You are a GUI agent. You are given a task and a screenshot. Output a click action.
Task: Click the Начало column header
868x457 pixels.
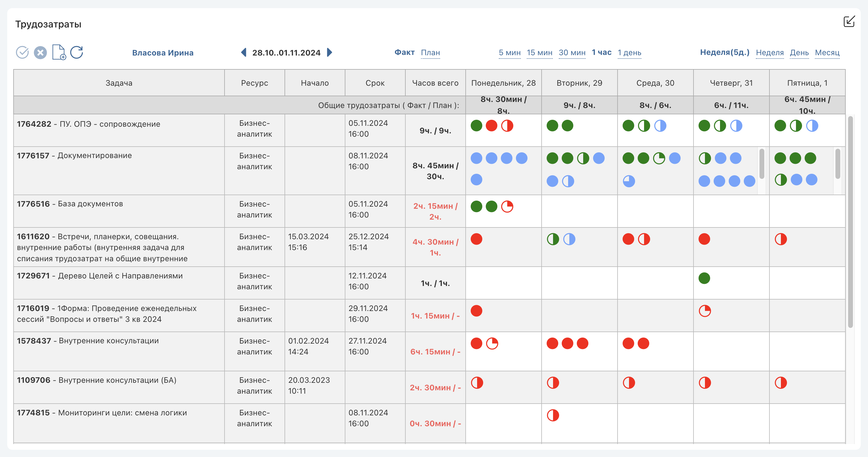pyautogui.click(x=315, y=83)
